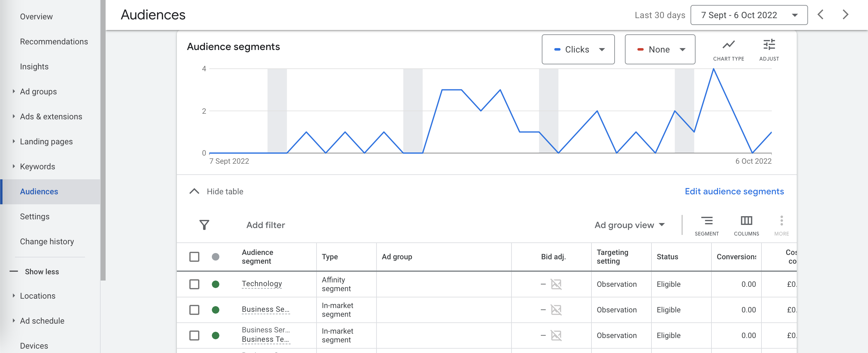The width and height of the screenshot is (868, 353).
Task: Sort by Targeting setting column header
Action: point(612,257)
